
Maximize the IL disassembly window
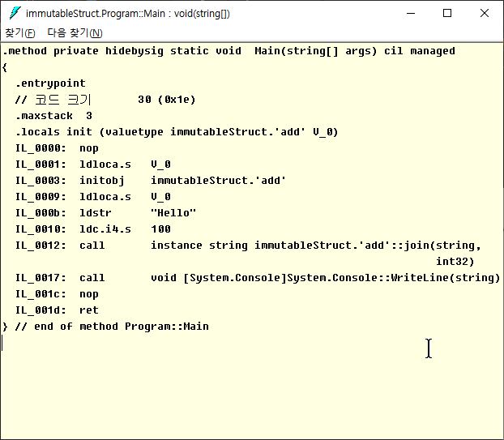coord(447,13)
